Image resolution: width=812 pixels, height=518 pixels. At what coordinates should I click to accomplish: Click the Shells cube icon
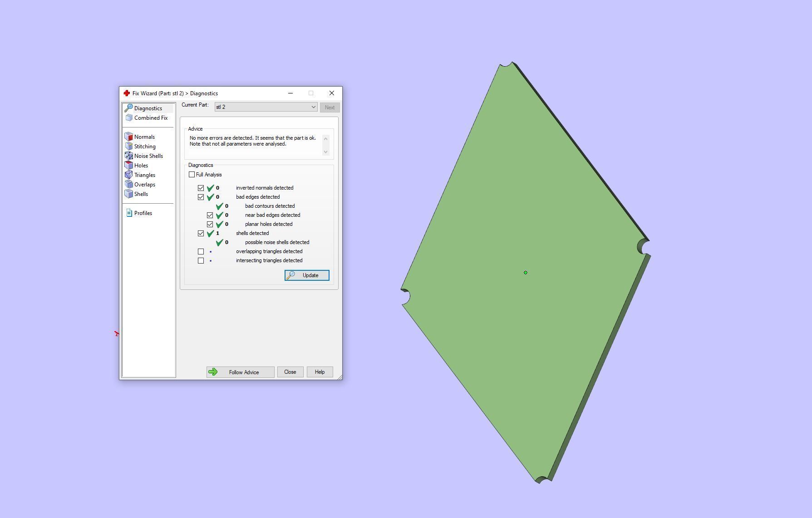pos(129,194)
